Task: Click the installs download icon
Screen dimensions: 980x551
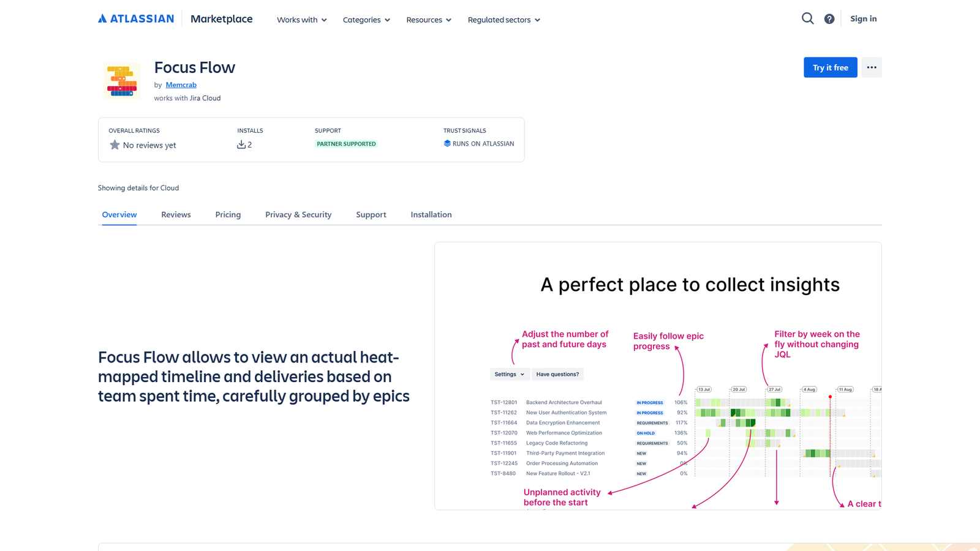Action: tap(241, 144)
